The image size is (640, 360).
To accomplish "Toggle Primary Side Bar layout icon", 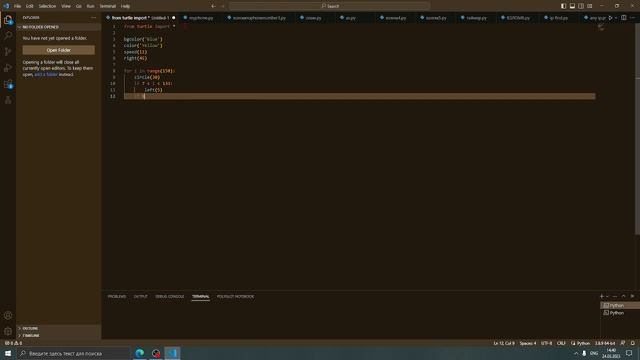I will click(563, 6).
